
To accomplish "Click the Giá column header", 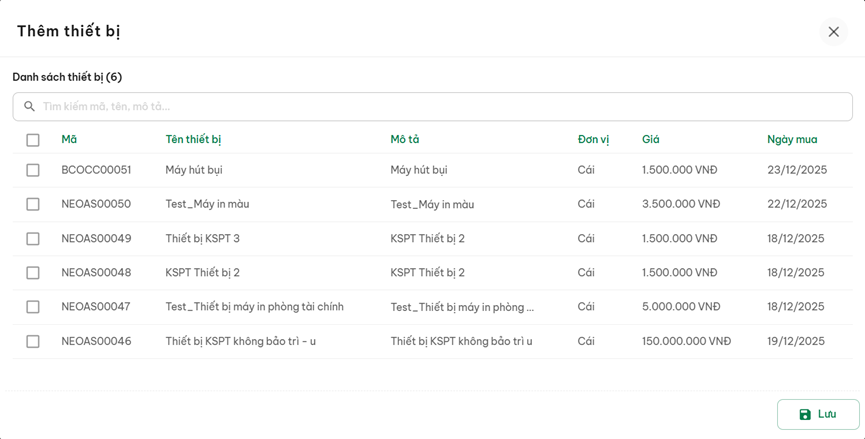I will (650, 140).
